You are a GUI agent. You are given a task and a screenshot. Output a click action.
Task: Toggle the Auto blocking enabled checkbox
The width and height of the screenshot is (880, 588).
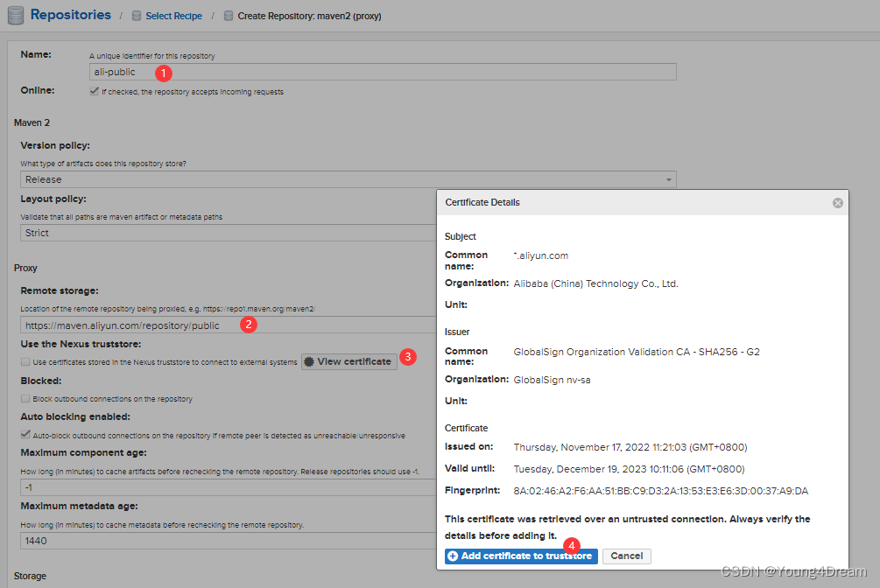click(x=25, y=434)
